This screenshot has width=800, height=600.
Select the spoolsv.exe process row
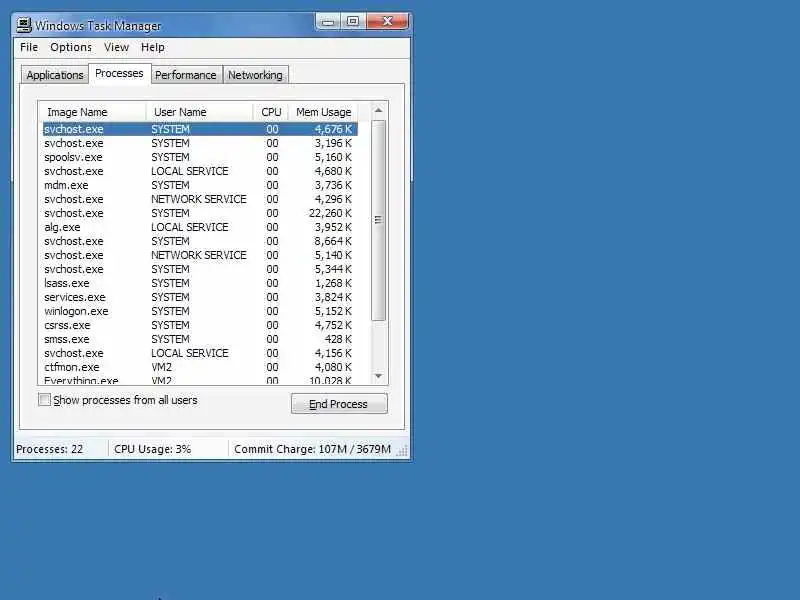199,157
